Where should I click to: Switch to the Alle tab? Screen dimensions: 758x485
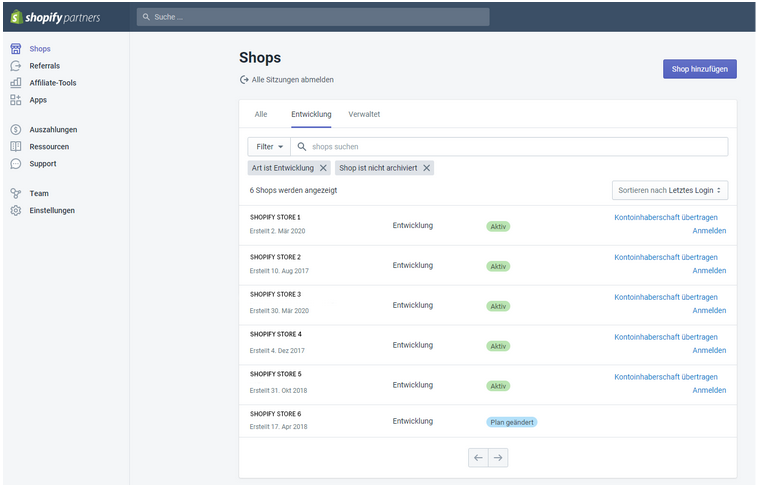click(x=261, y=115)
